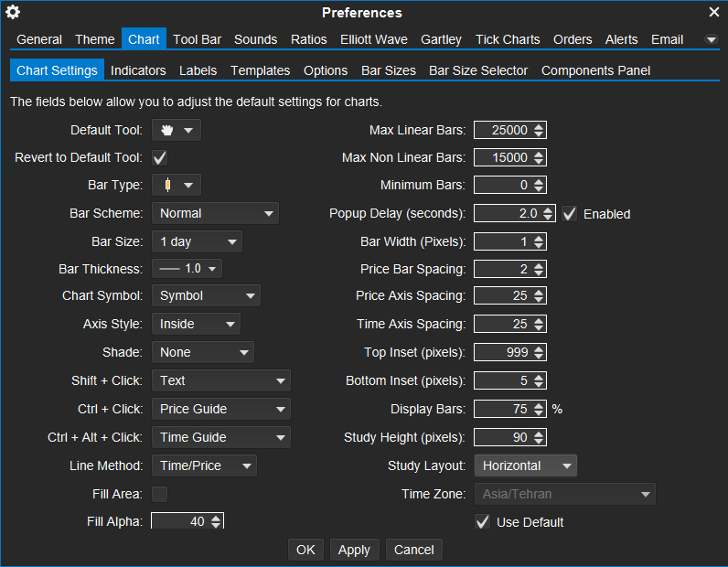Click the OK button
Viewport: 728px width, 567px height.
coord(305,550)
